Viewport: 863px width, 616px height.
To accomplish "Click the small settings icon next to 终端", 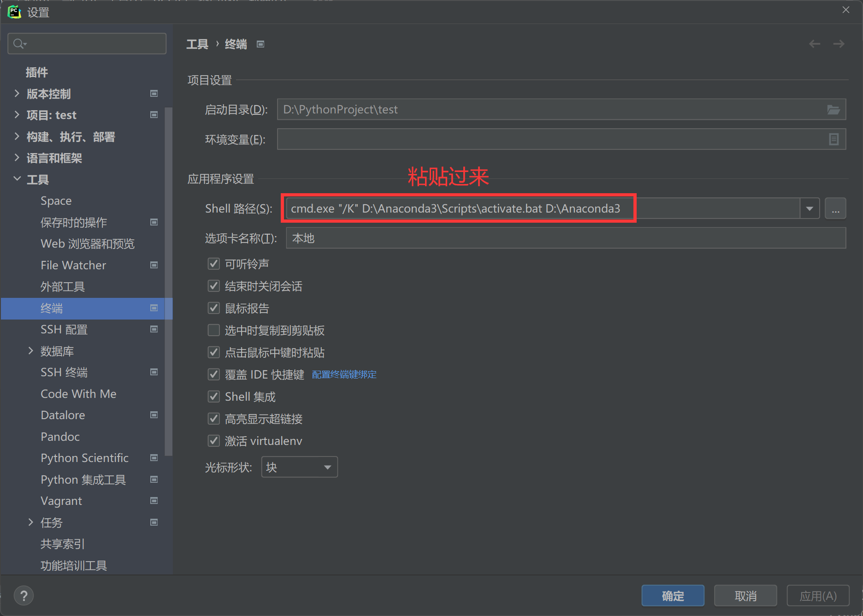I will coord(154,308).
